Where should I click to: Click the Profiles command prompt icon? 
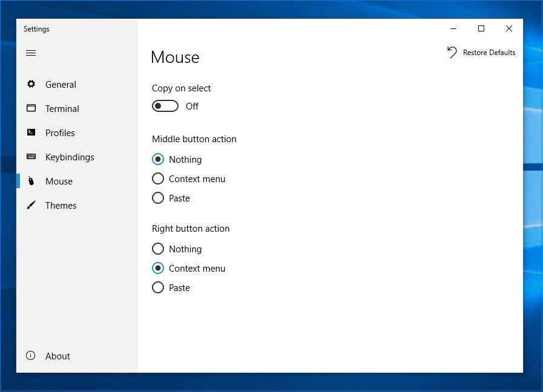coord(31,133)
